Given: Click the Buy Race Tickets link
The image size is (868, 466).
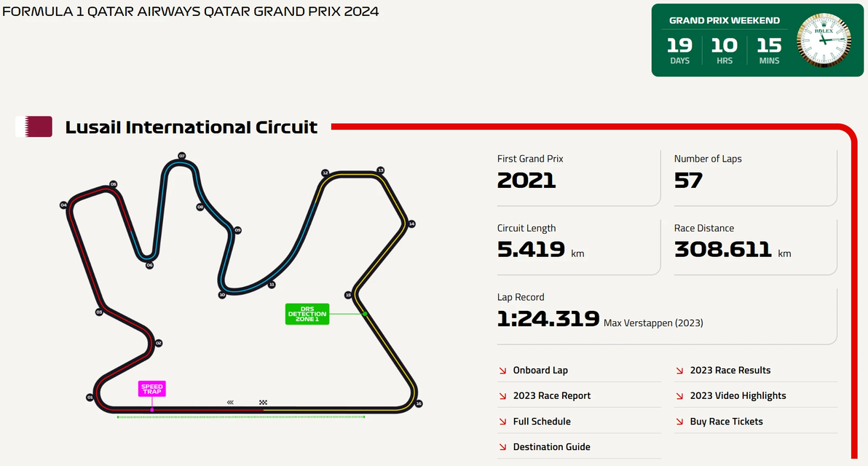Looking at the screenshot, I should [x=726, y=422].
